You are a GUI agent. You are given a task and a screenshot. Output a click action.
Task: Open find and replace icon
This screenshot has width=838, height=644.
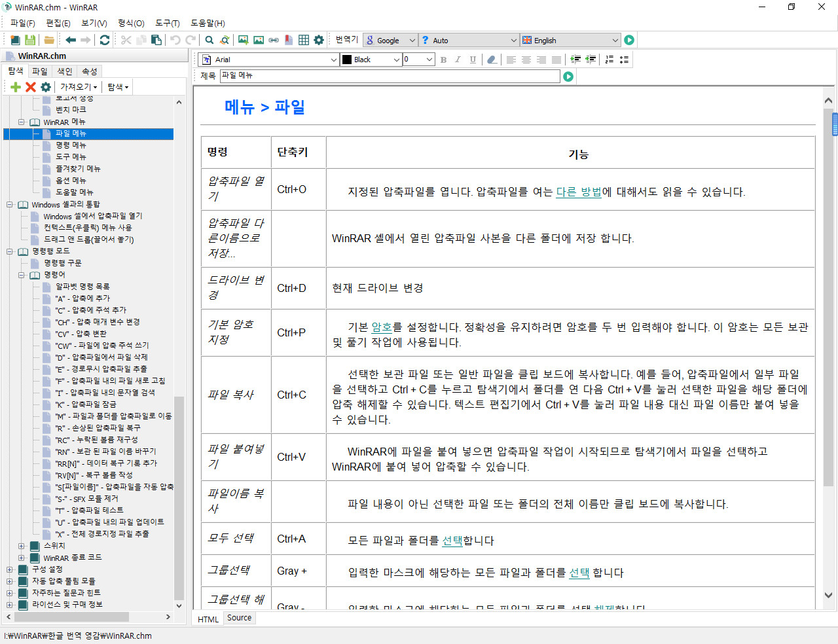(x=225, y=40)
